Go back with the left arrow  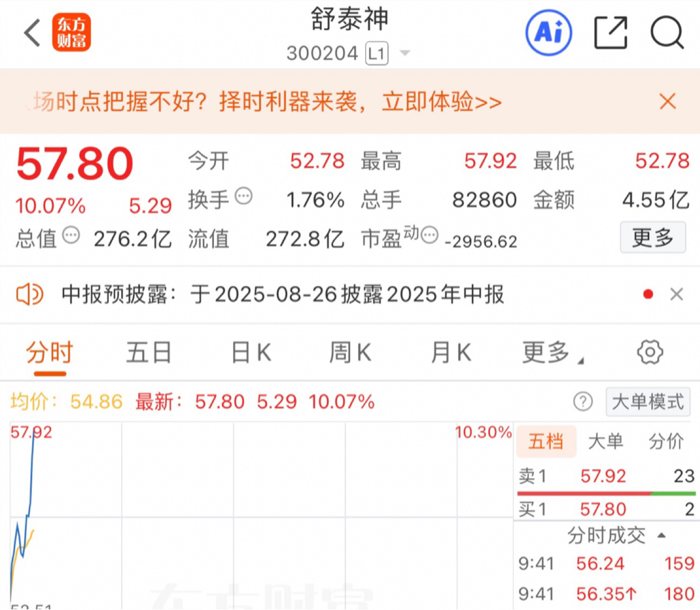click(x=32, y=33)
